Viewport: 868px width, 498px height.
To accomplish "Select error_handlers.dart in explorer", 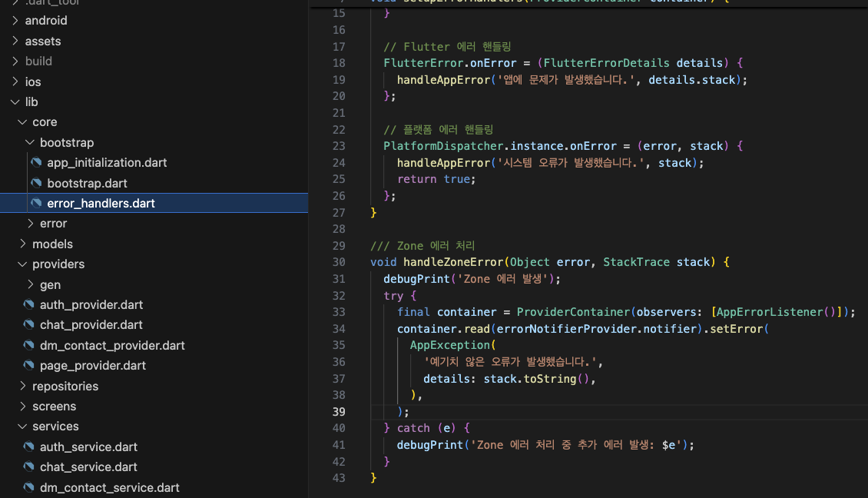I will (154, 204).
